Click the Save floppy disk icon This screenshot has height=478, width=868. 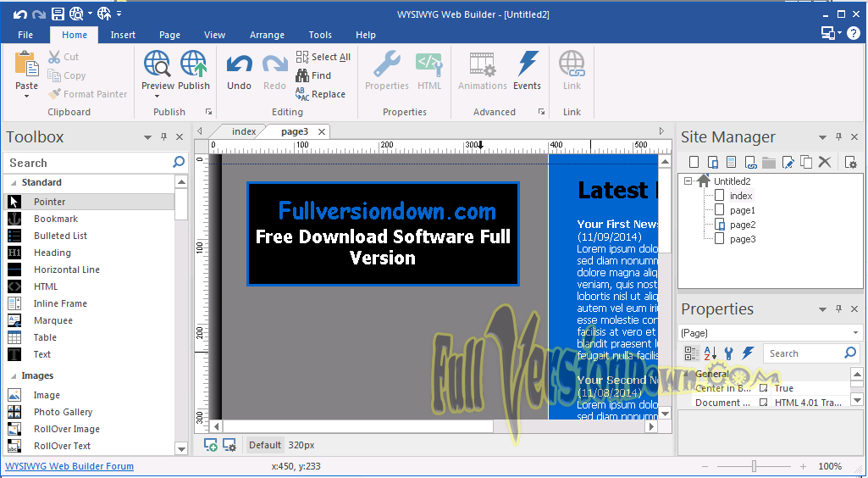(58, 14)
